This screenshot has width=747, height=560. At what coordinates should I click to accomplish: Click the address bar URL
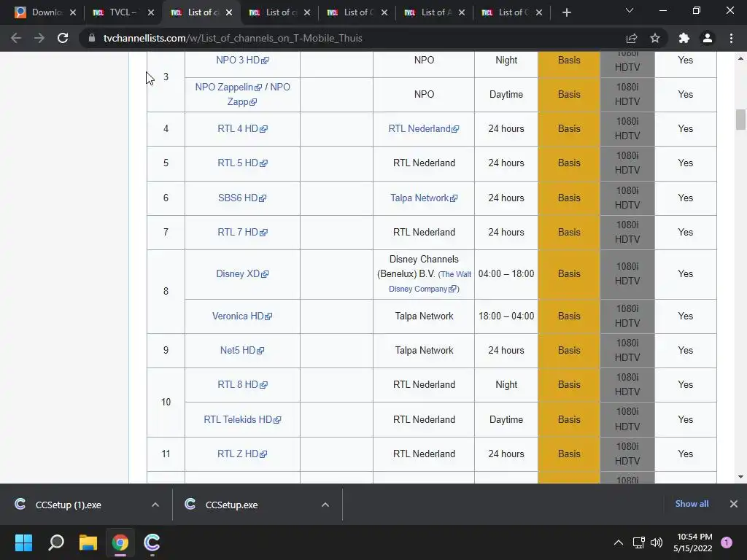click(x=233, y=38)
